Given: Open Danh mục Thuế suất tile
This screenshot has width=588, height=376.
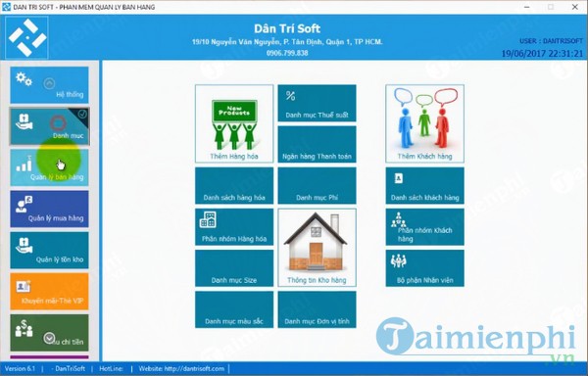Looking at the screenshot, I should (317, 103).
